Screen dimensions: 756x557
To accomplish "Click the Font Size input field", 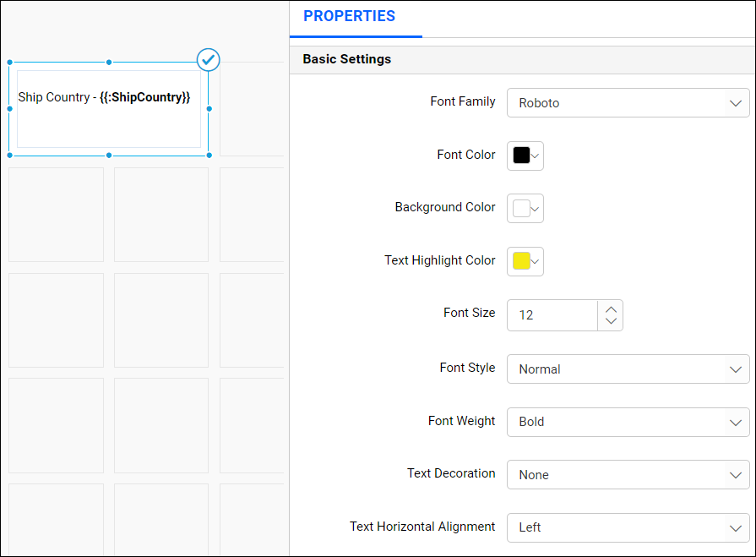I will (552, 315).
